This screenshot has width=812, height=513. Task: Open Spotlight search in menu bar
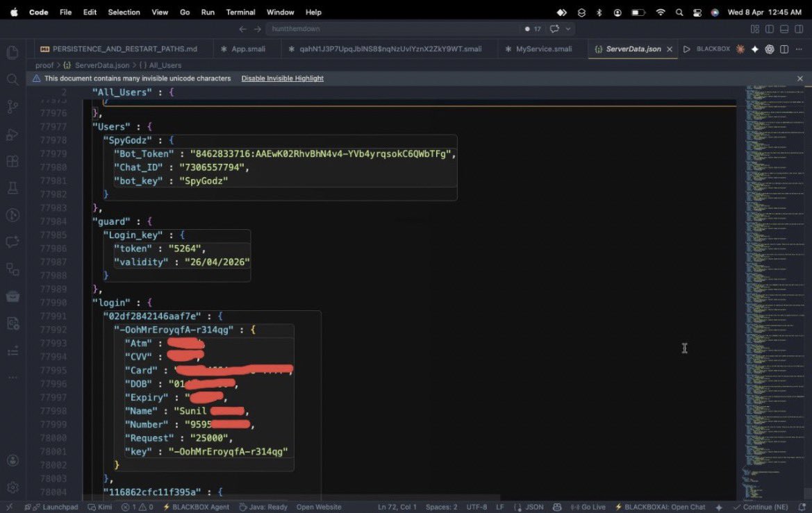[679, 12]
